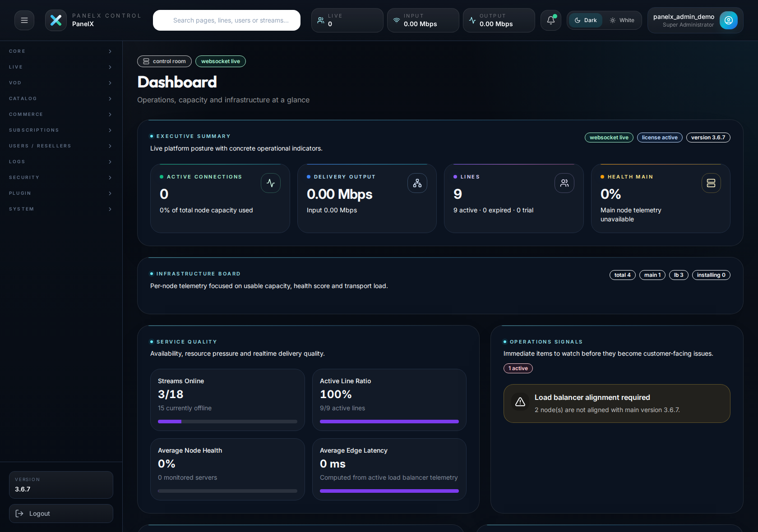Viewport: 758px width, 532px height.
Task: Click the Logout button
Action: (61, 514)
